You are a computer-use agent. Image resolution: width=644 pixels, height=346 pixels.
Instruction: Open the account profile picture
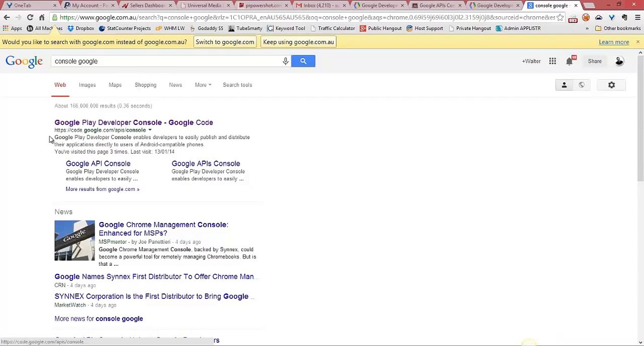[619, 61]
